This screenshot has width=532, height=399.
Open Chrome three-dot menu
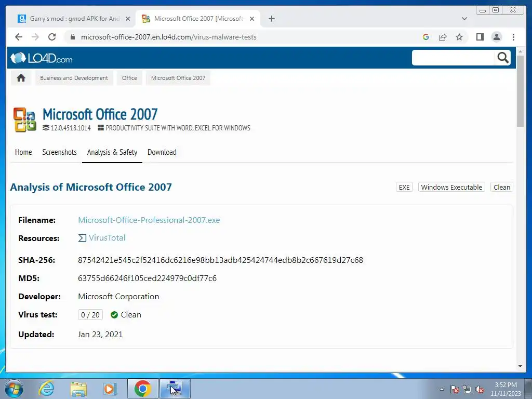(513, 37)
